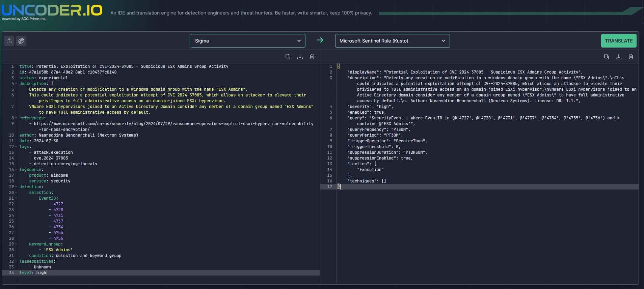Click 'service: security' on line 18
Image resolution: width=644 pixels, height=289 pixels.
pyautogui.click(x=50, y=181)
